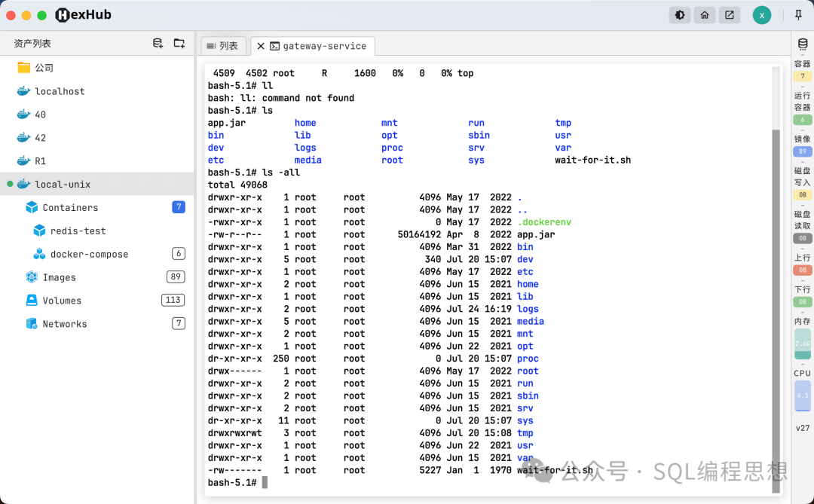This screenshot has width=814, height=504.
Task: Click the 容器 count badge 7
Action: (x=803, y=76)
